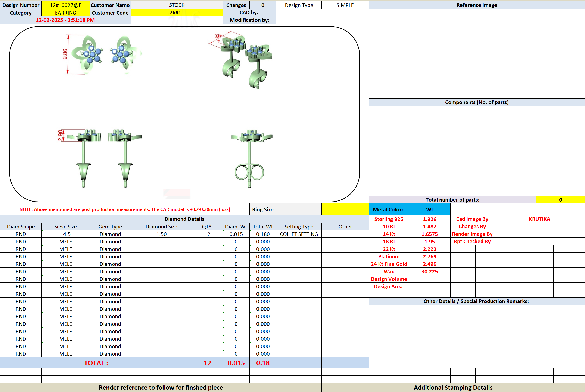Select the KRUTIKA cad image author cell
585x392 pixels.
click(x=539, y=219)
